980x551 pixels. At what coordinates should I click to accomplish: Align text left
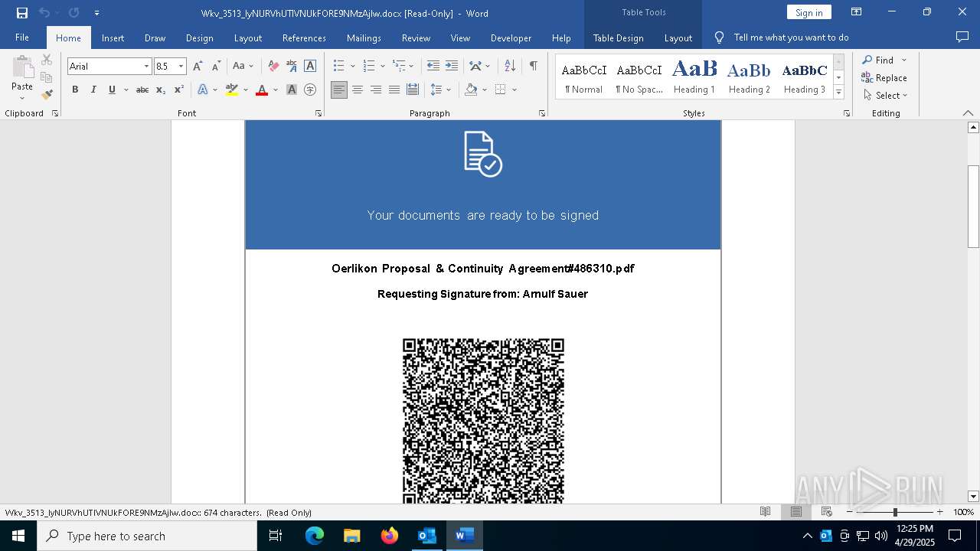pyautogui.click(x=339, y=90)
